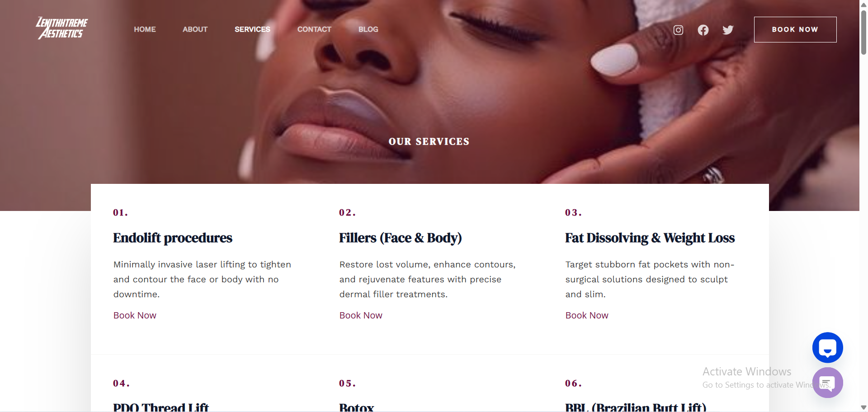
Task: Open the blue chat bubble widget
Action: click(x=827, y=347)
